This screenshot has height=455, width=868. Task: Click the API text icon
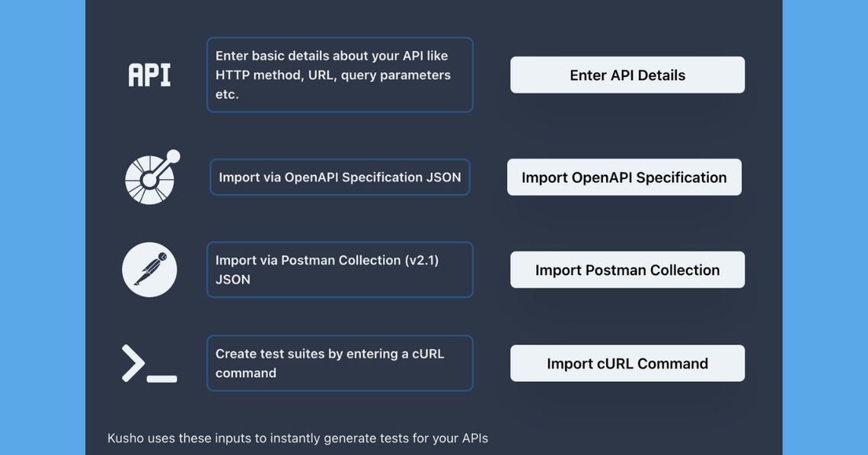[149, 75]
